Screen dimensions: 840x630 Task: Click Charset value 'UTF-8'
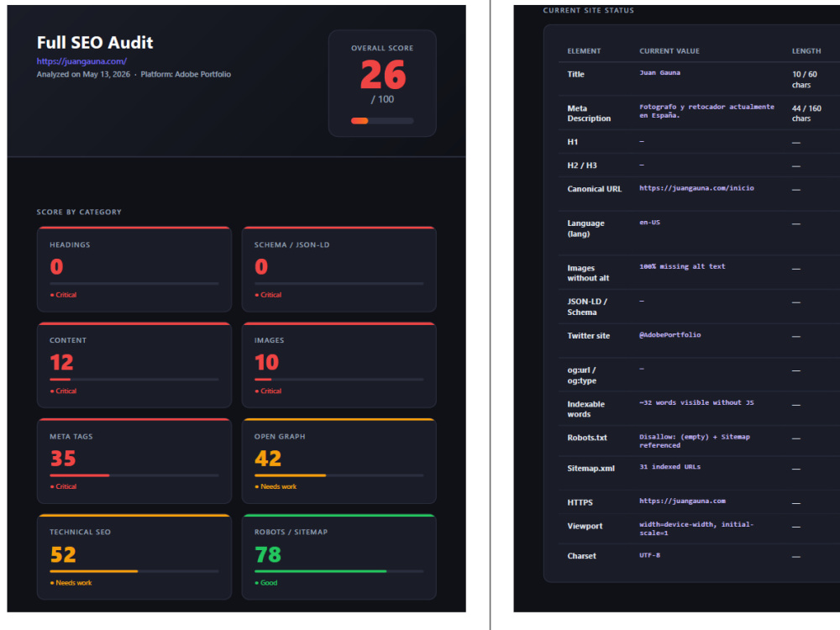pyautogui.click(x=649, y=555)
